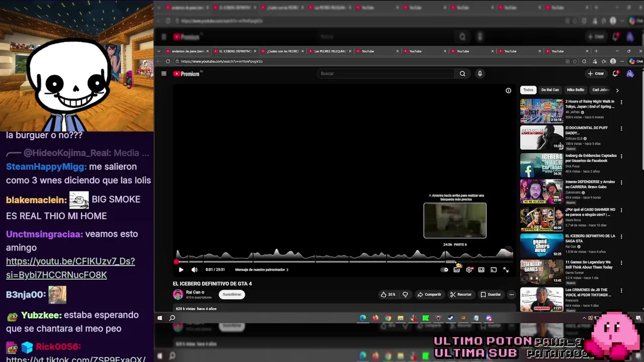
Task: Go to YouTube Premium home logo
Action: (187, 73)
